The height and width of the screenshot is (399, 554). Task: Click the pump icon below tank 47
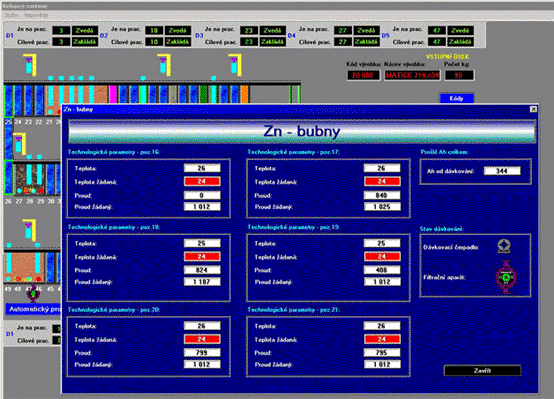tap(33, 293)
